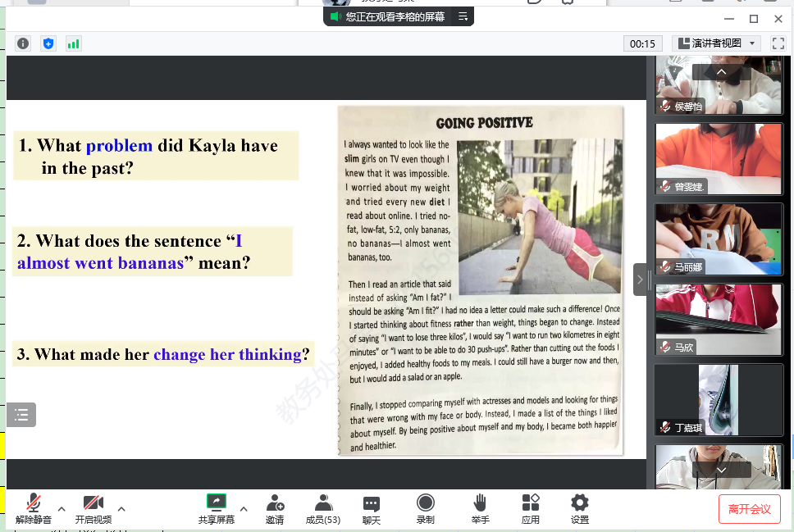Check the green network signal icon
This screenshot has height=532, width=794.
coord(74,43)
